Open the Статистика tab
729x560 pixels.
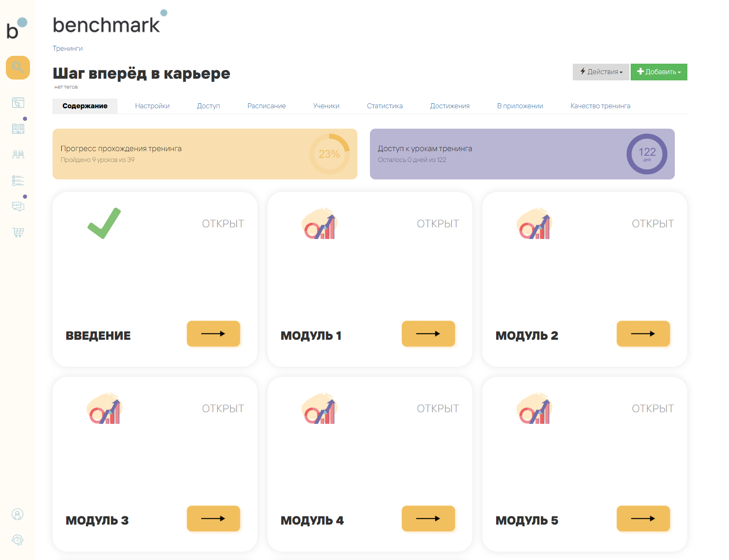384,106
